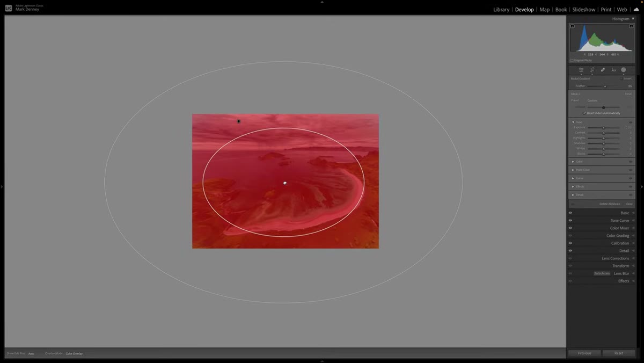Expand the Calibration panel
The width and height of the screenshot is (644, 363).
633,243
